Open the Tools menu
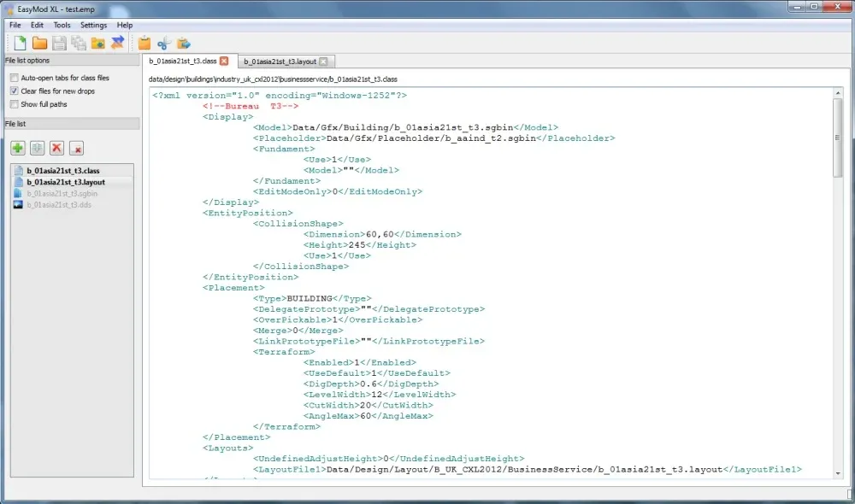This screenshot has height=504, width=855. point(62,25)
